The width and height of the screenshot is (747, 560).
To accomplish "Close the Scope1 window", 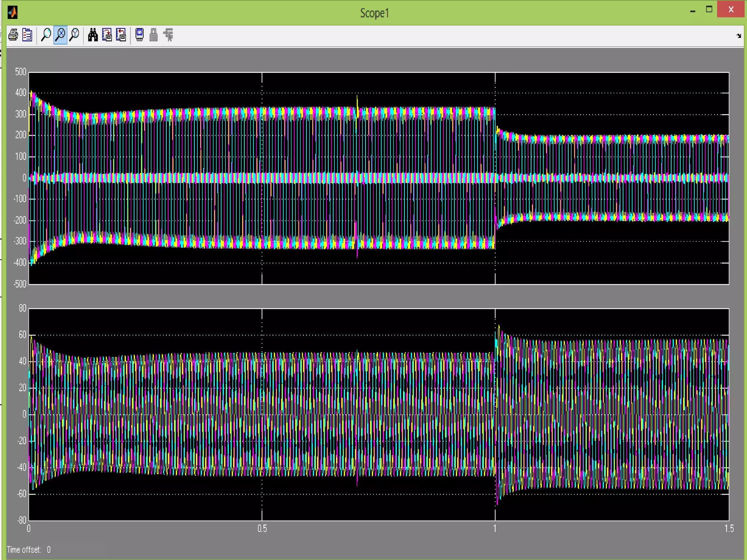I will 731,9.
